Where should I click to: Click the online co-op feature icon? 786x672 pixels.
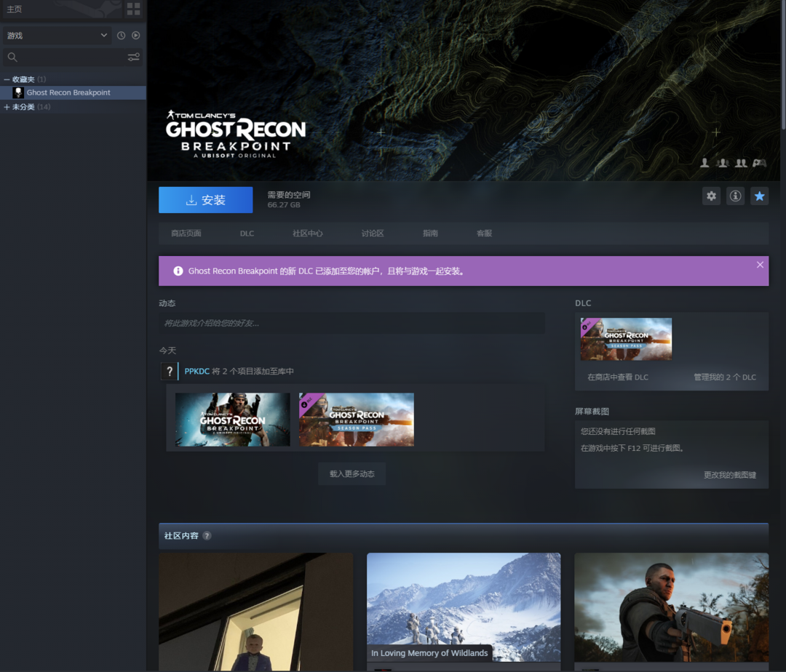723,163
